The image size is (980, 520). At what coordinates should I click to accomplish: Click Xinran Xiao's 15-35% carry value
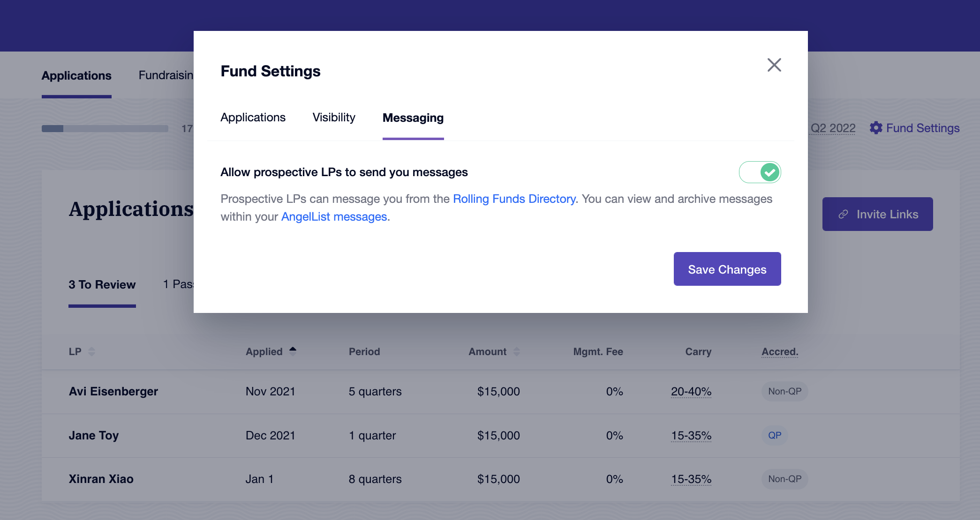(x=691, y=479)
